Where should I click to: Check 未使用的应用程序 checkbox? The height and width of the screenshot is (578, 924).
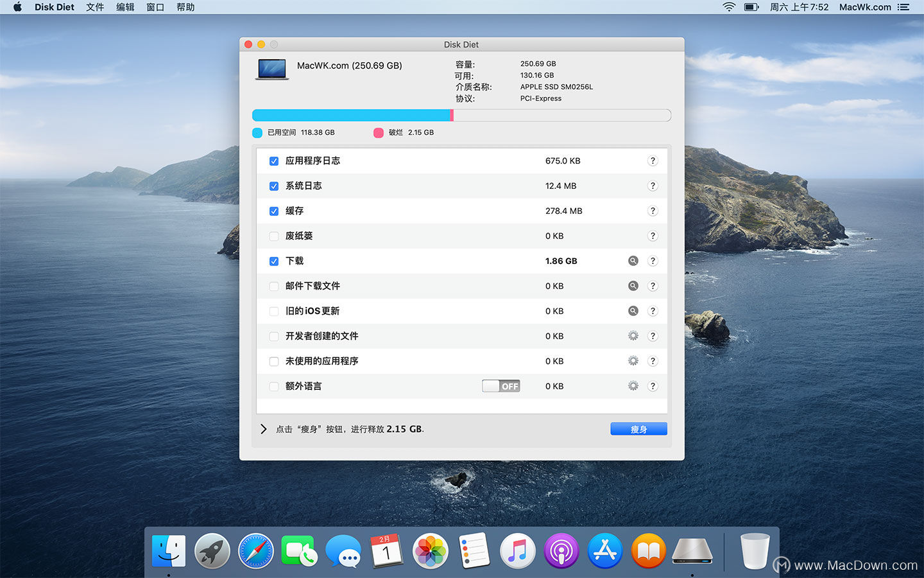pyautogui.click(x=274, y=362)
